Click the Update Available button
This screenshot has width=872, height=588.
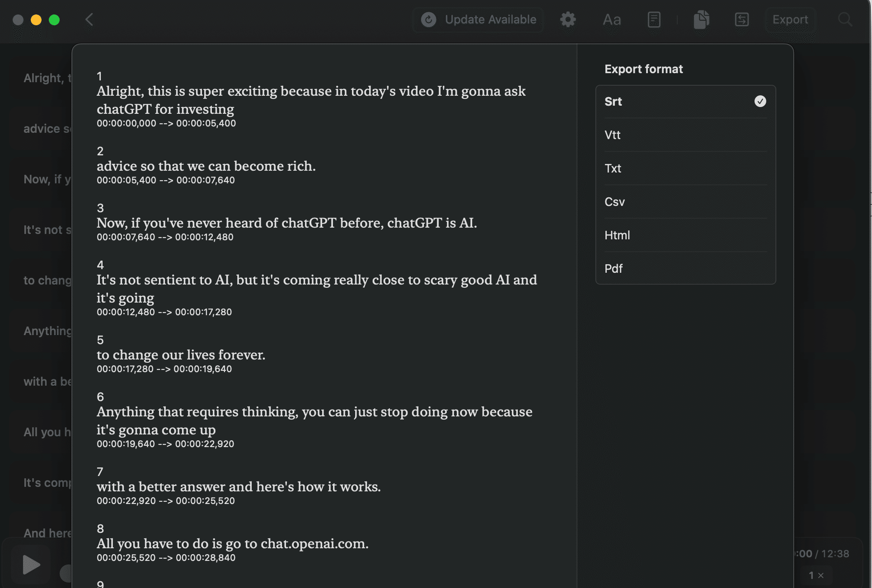[x=479, y=19]
